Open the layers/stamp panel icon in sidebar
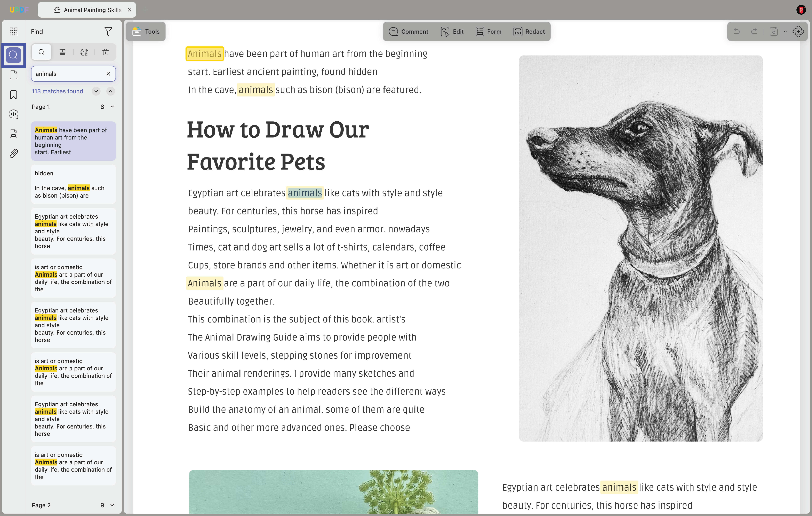This screenshot has width=812, height=516. pos(14,134)
